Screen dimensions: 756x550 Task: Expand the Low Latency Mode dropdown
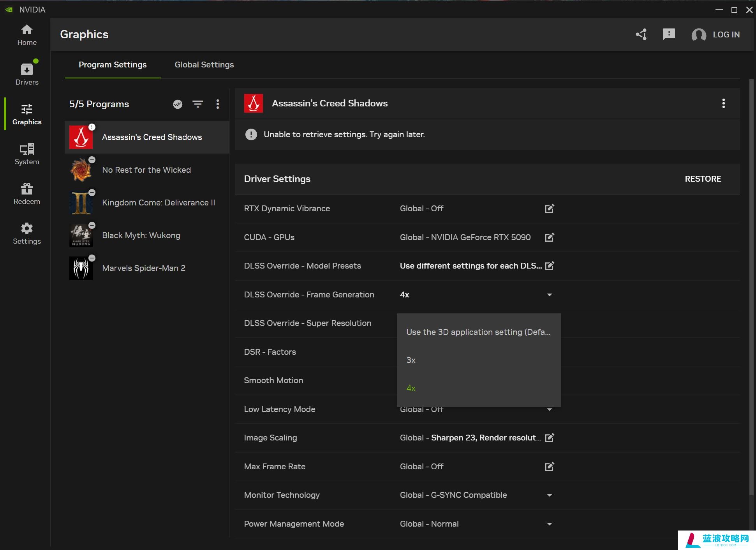coord(549,409)
